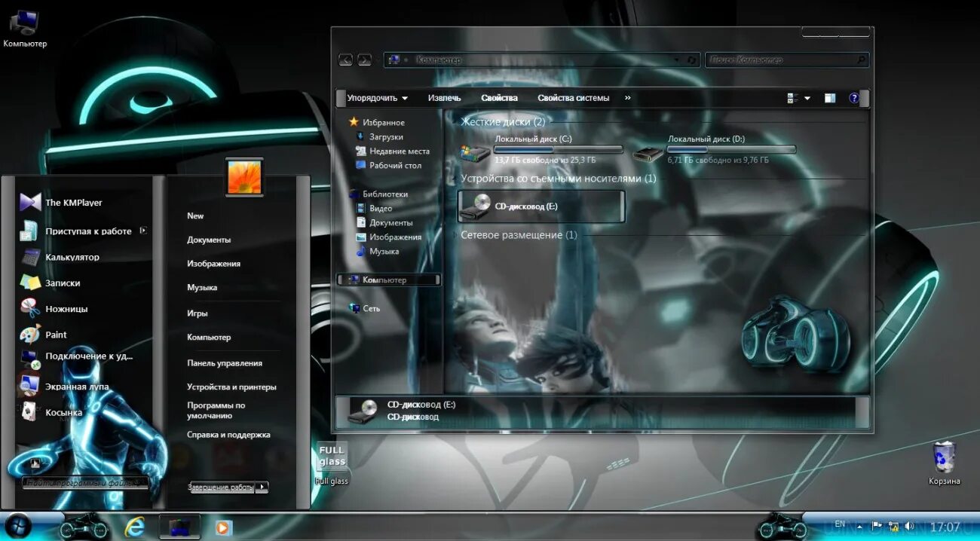Select Рабочий стол in navigation pane

click(x=388, y=166)
